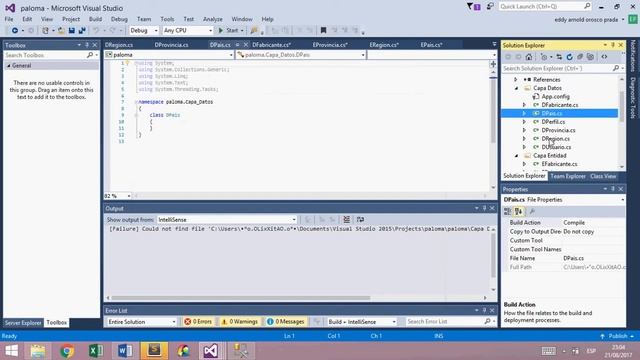
Task: Collapse the Capa Datos folder
Action: tap(516, 88)
